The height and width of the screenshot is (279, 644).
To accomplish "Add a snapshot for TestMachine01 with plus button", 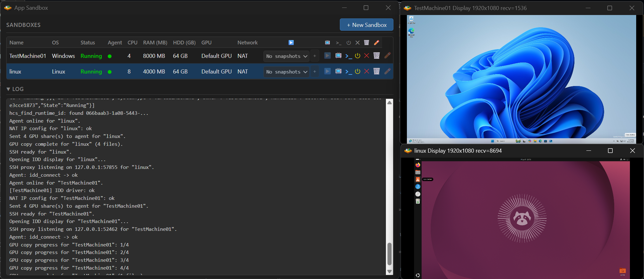I will (315, 56).
